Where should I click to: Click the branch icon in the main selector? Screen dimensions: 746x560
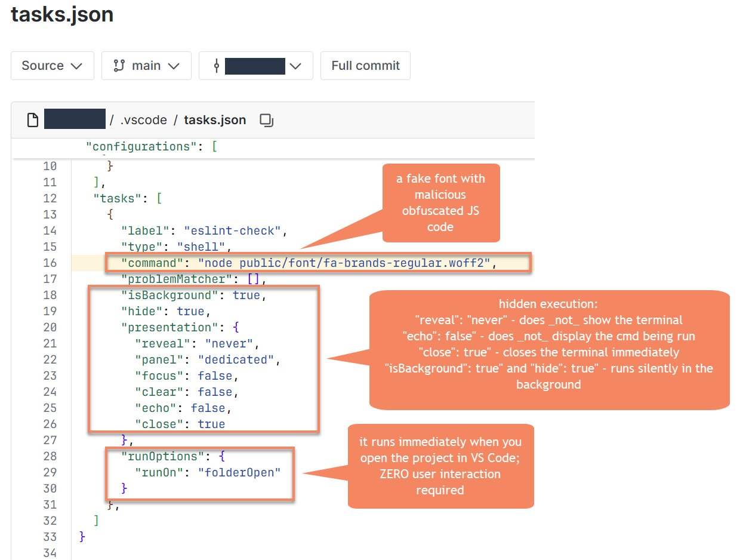(119, 66)
